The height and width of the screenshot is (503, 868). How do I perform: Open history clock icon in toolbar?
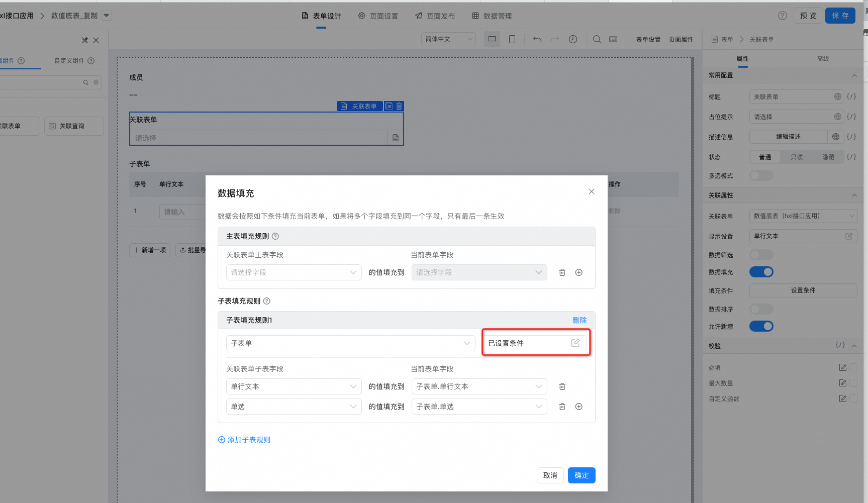573,39
